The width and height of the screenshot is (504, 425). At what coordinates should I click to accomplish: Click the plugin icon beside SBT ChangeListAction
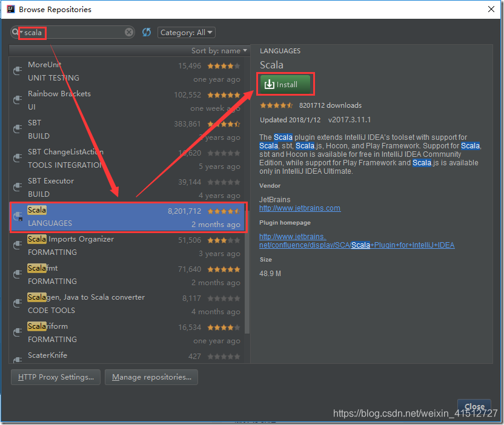tap(18, 157)
